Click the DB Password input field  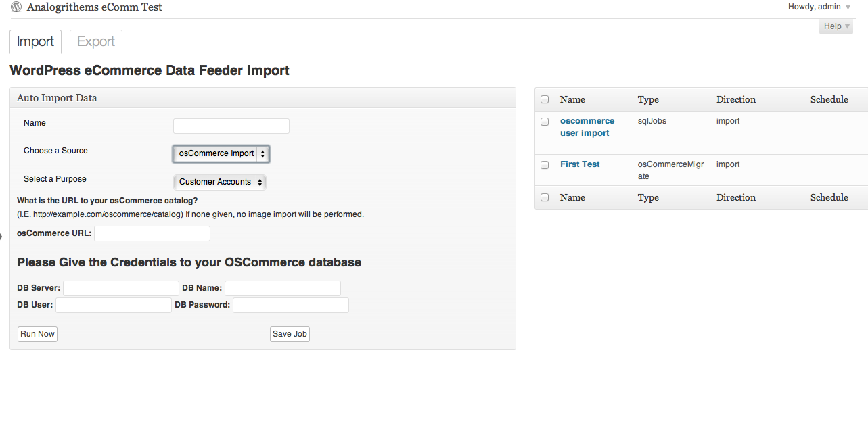tap(291, 306)
